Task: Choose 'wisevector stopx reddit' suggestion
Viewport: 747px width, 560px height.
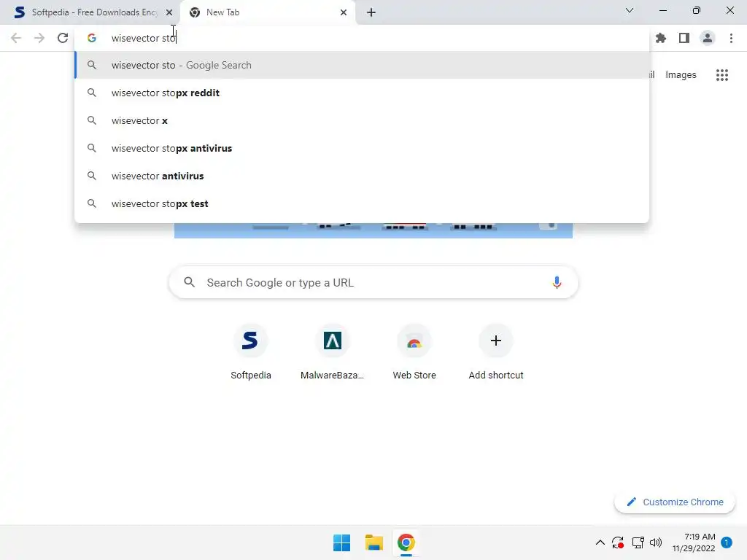Action: click(362, 93)
